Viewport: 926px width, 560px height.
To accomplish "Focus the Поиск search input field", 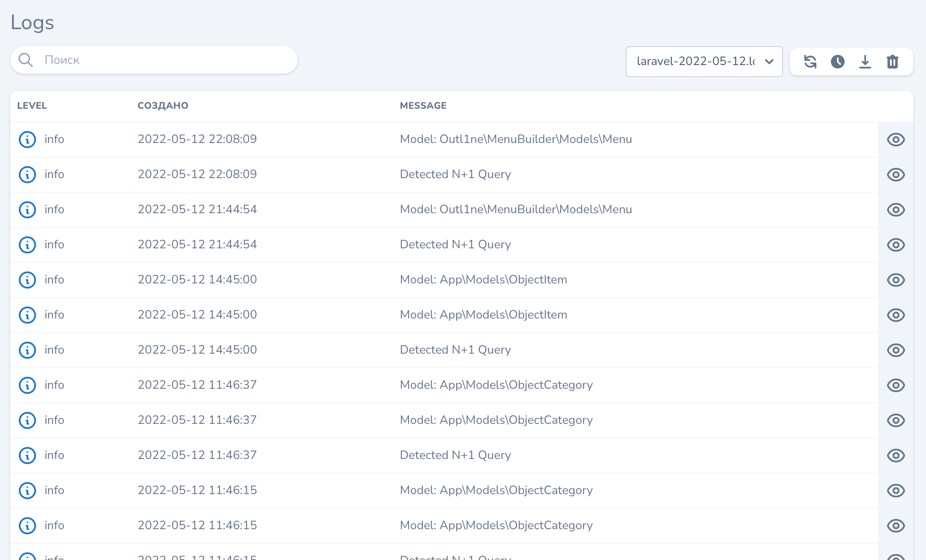I will click(167, 60).
